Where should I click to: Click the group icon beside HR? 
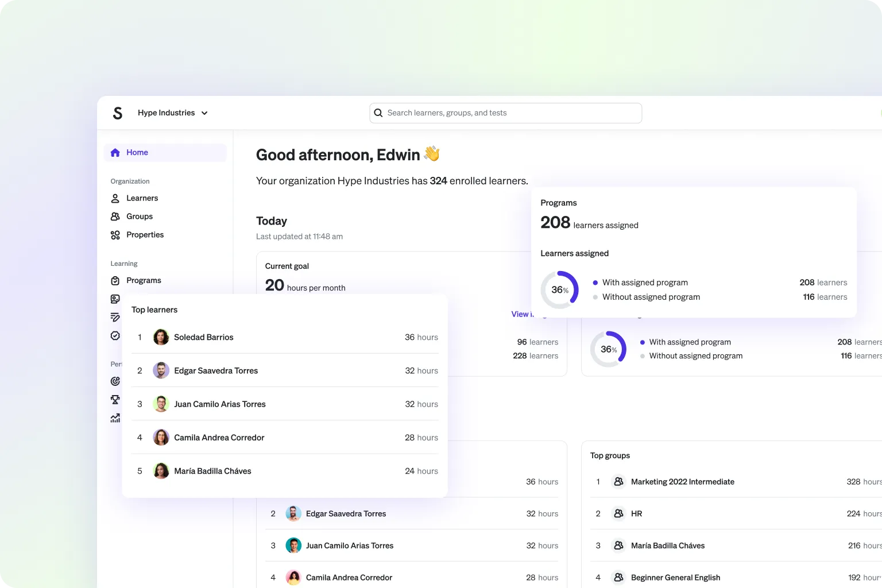pyautogui.click(x=618, y=513)
